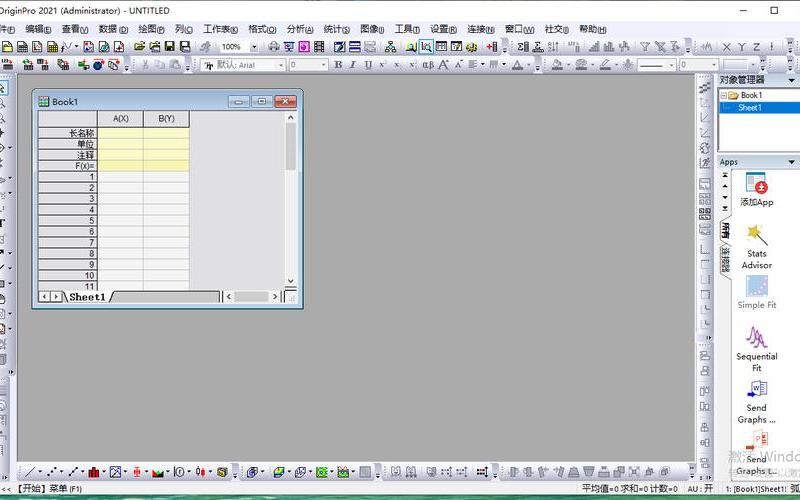
Task: Open the zoom 100% dropdown
Action: pos(254,47)
